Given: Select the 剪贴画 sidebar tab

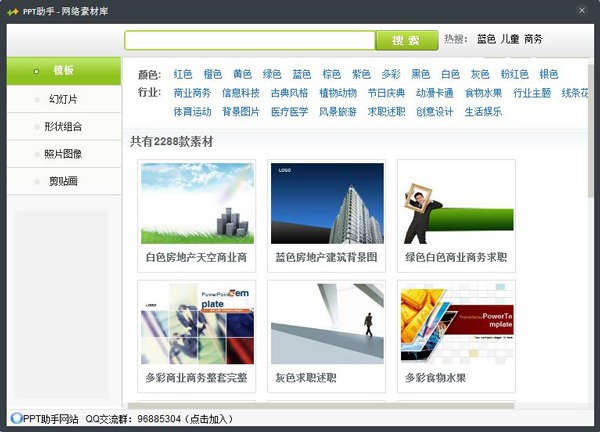Looking at the screenshot, I should click(64, 181).
